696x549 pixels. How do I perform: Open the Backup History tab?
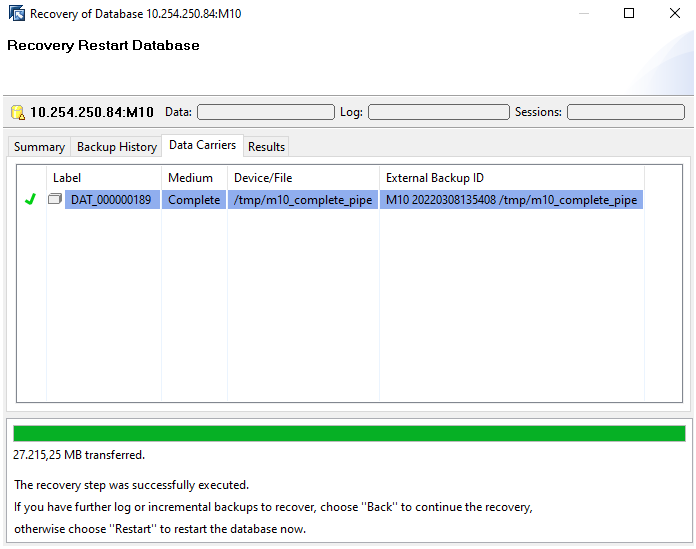point(117,147)
